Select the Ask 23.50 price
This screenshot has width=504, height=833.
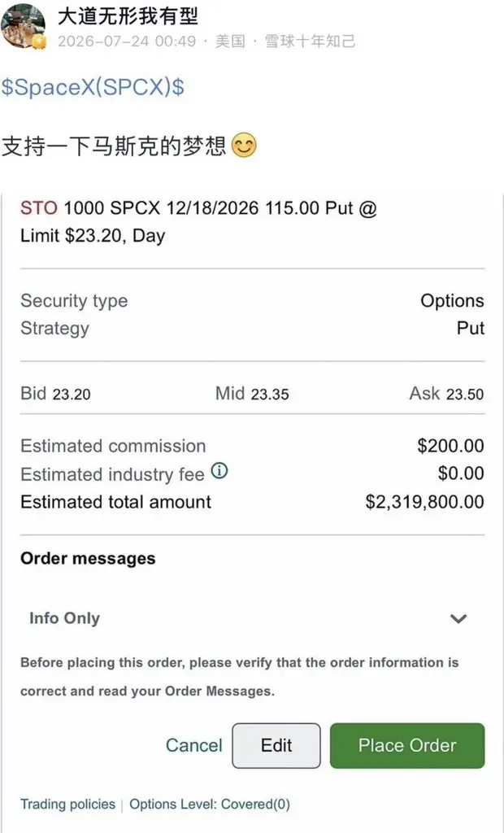[x=446, y=394]
